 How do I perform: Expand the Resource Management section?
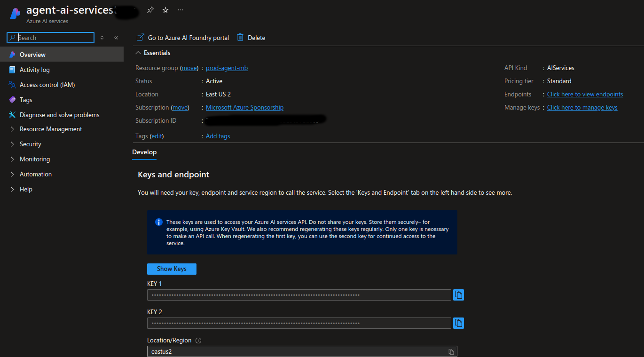pyautogui.click(x=12, y=129)
